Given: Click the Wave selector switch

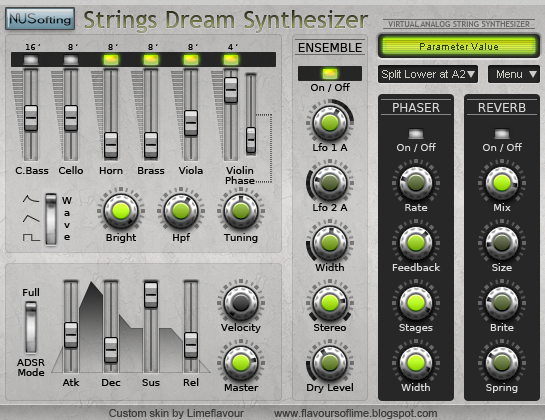Looking at the screenshot, I should point(51,219).
